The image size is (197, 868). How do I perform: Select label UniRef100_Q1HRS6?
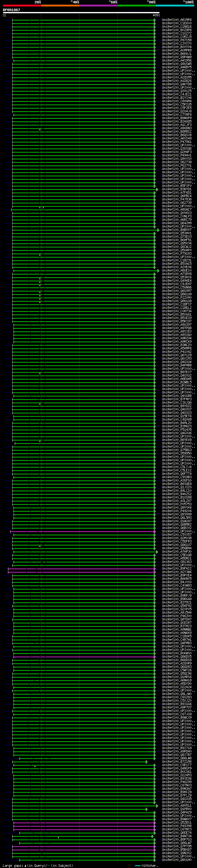coord(177,677)
